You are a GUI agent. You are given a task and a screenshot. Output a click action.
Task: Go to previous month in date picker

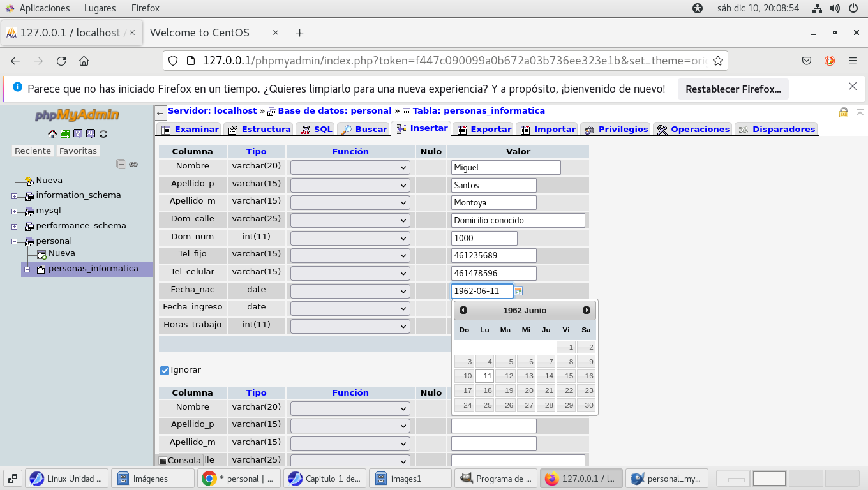pos(463,310)
